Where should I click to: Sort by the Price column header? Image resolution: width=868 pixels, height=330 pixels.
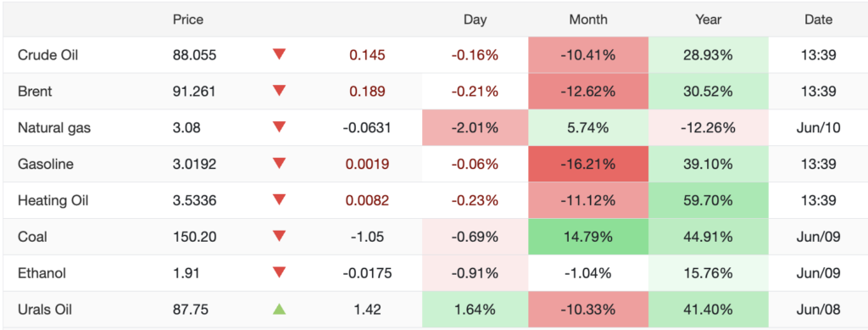point(188,20)
